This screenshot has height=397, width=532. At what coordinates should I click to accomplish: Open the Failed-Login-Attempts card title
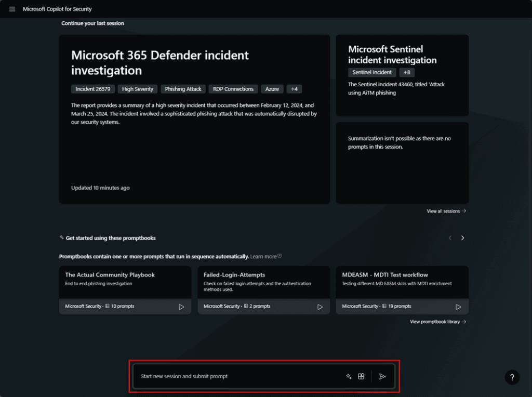234,275
